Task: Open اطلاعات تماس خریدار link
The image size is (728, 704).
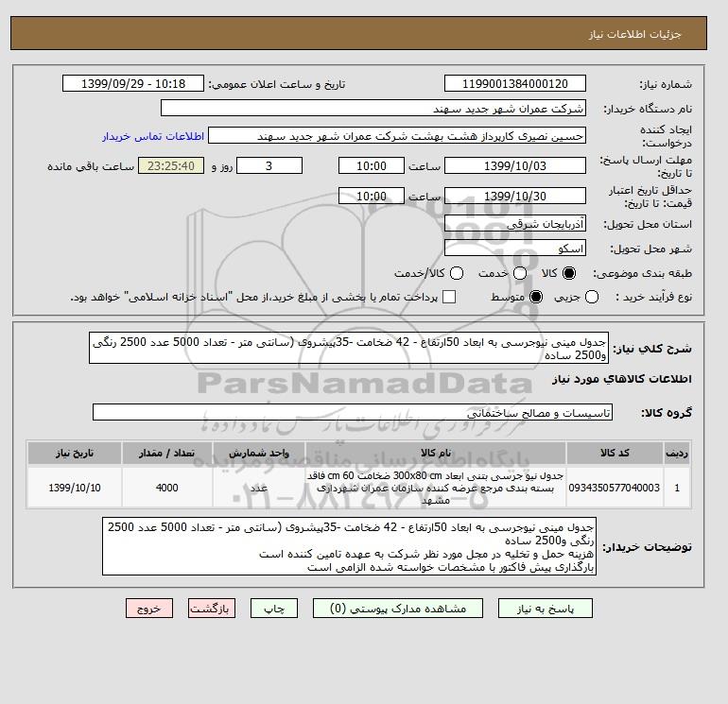Action: 153,136
